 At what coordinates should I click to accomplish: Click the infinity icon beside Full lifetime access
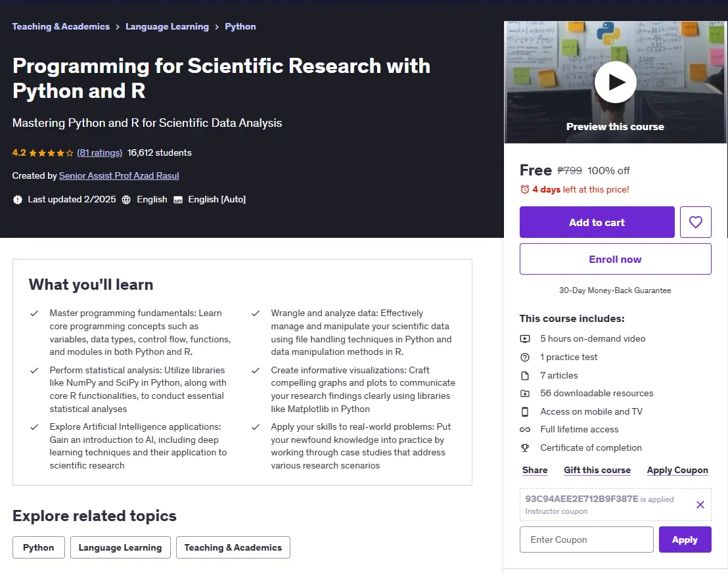tap(524, 430)
